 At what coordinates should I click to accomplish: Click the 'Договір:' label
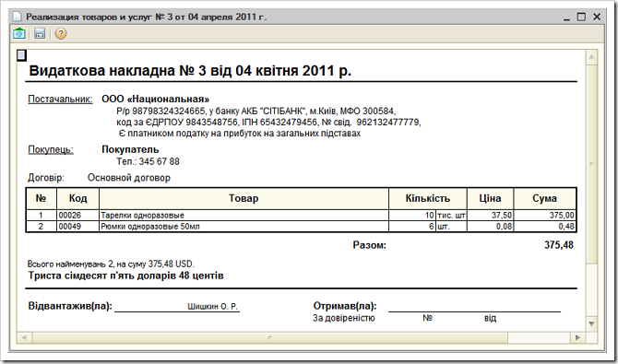click(46, 178)
